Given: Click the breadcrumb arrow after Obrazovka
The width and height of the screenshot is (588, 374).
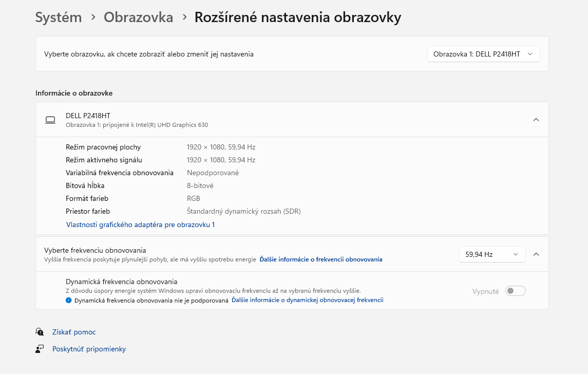Looking at the screenshot, I should (184, 17).
